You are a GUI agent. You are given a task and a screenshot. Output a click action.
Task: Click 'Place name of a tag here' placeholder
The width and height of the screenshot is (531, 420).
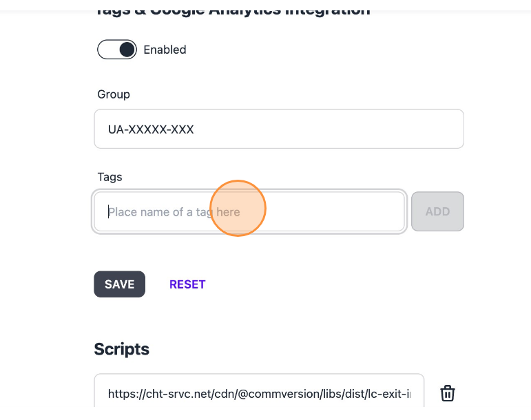(174, 212)
